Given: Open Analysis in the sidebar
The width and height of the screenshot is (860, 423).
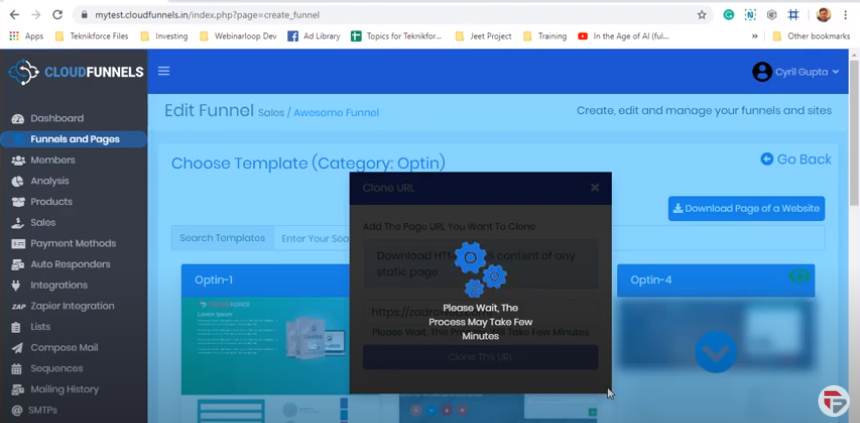Looking at the screenshot, I should pos(49,181).
